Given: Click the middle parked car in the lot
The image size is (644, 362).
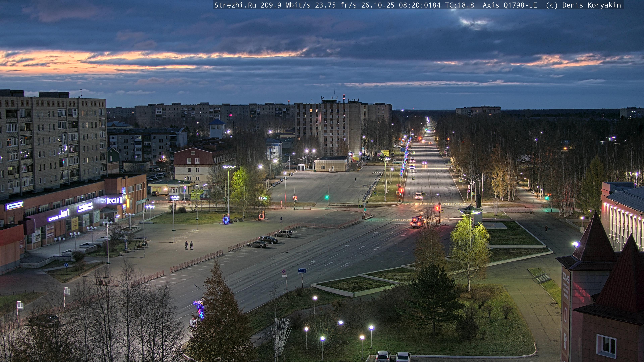Looking at the screenshot, I should (268, 240).
